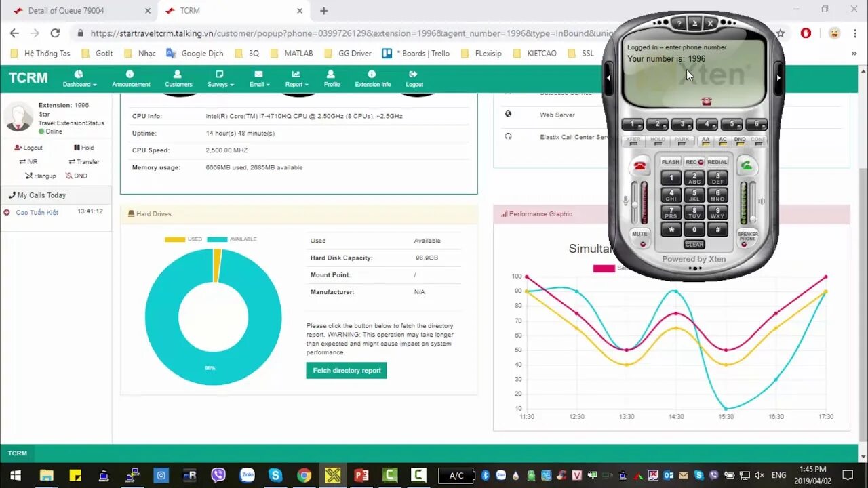The width and height of the screenshot is (868, 488).
Task: Open the Announcement page
Action: [x=131, y=79]
